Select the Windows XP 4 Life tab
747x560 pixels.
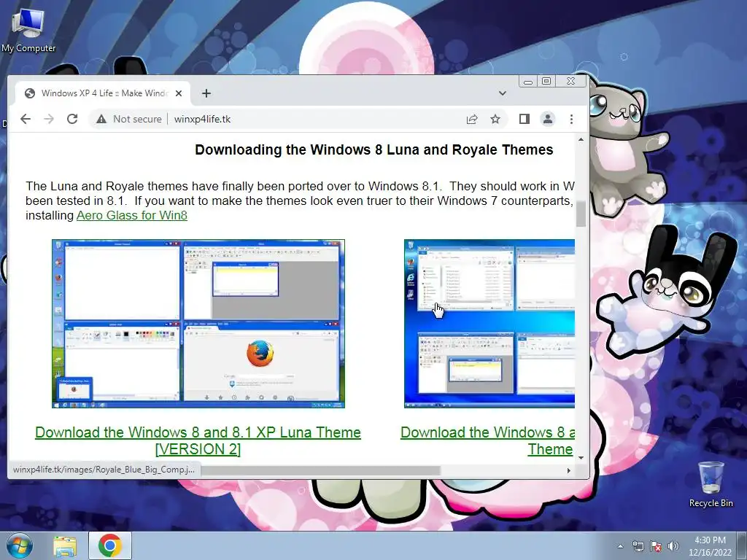pyautogui.click(x=103, y=93)
